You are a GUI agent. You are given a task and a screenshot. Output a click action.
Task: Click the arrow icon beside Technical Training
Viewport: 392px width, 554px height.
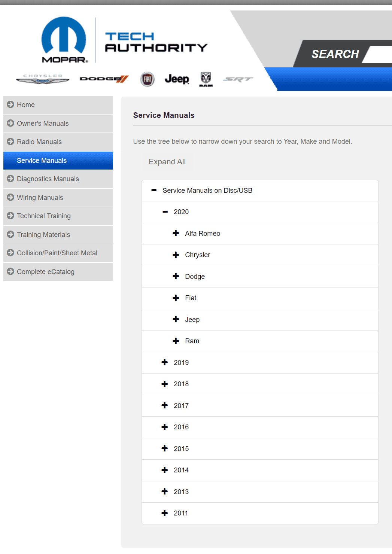pos(10,216)
